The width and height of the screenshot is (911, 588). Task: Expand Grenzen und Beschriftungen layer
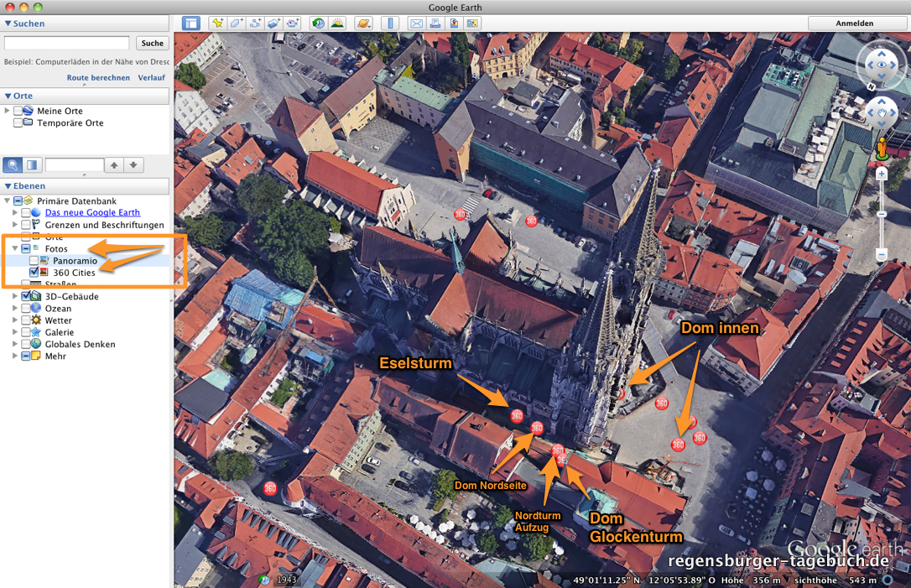15,224
